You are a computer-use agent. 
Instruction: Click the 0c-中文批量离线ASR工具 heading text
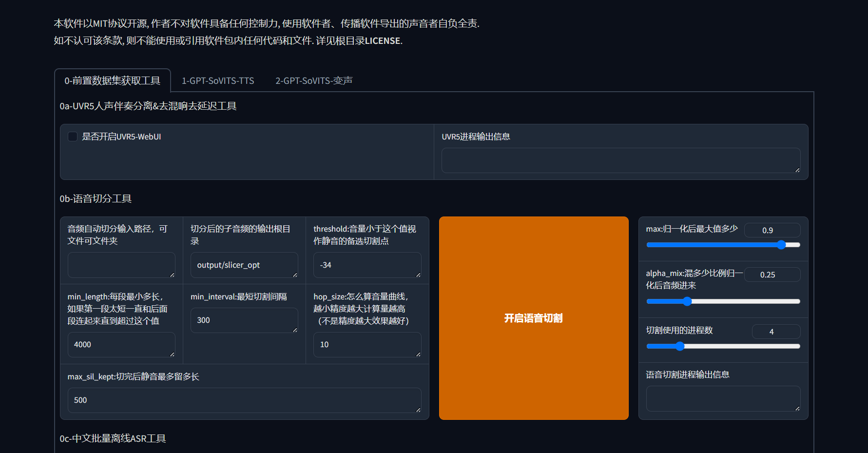(x=113, y=438)
